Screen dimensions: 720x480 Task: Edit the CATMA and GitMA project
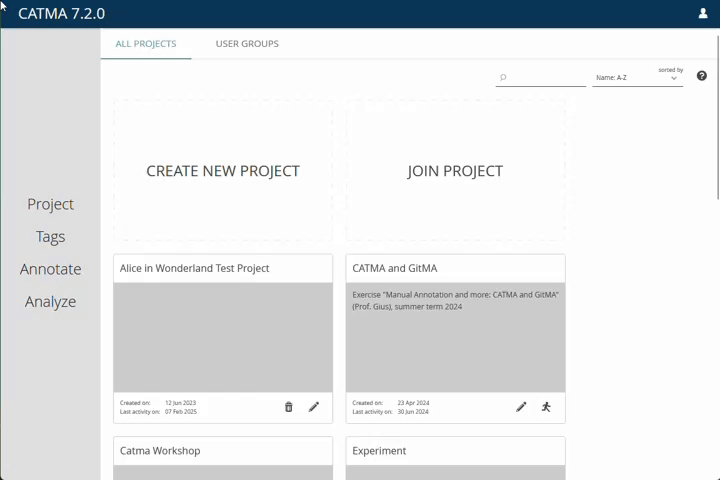coord(521,407)
